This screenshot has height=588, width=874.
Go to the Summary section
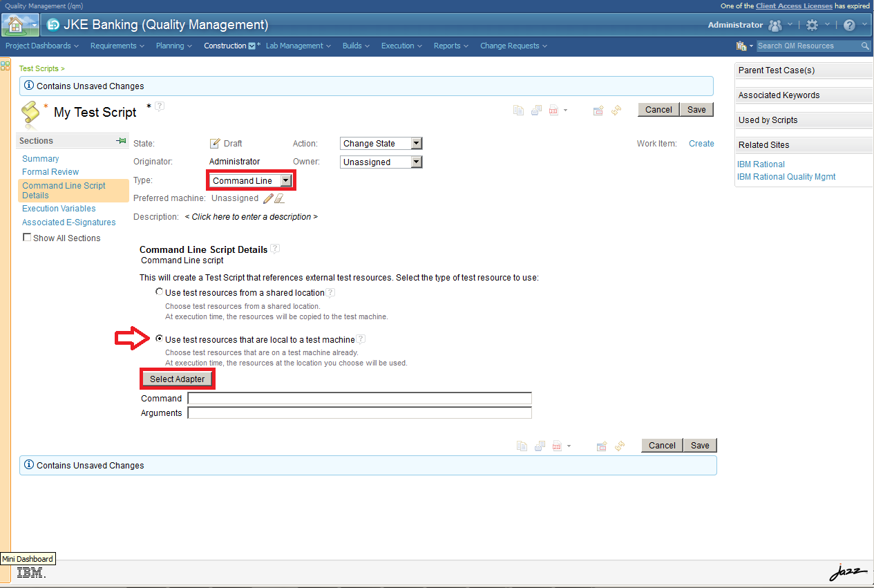pyautogui.click(x=41, y=159)
